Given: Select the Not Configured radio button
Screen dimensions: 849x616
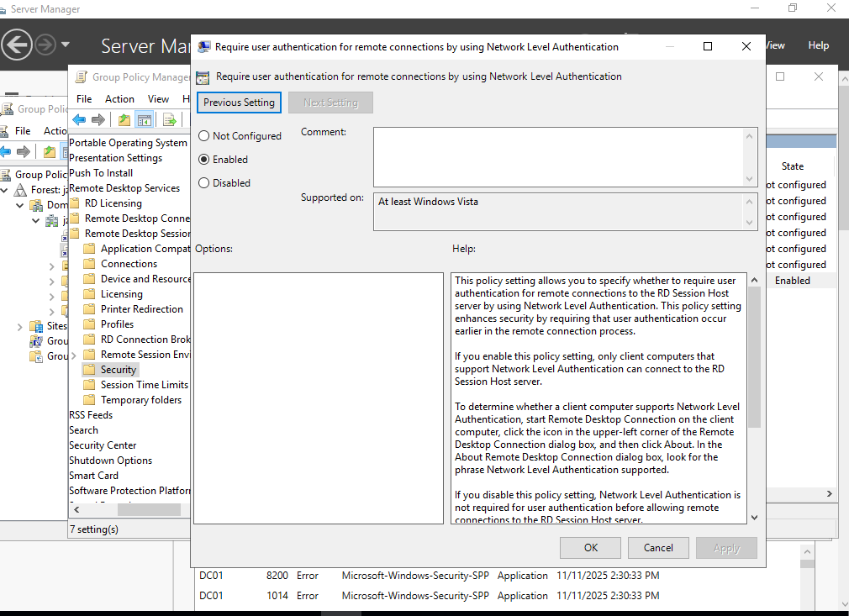Looking at the screenshot, I should pos(203,135).
